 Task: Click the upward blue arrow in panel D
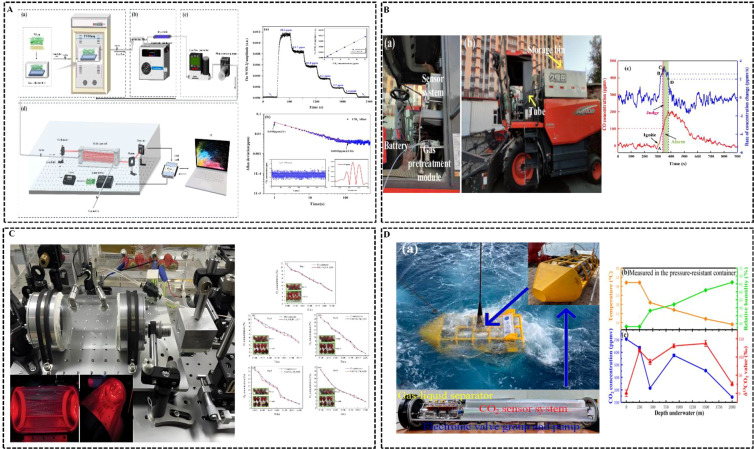coord(567,347)
